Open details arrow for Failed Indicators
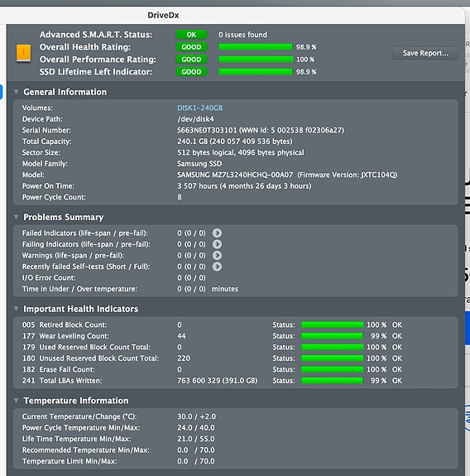The width and height of the screenshot is (470, 476). [x=217, y=233]
